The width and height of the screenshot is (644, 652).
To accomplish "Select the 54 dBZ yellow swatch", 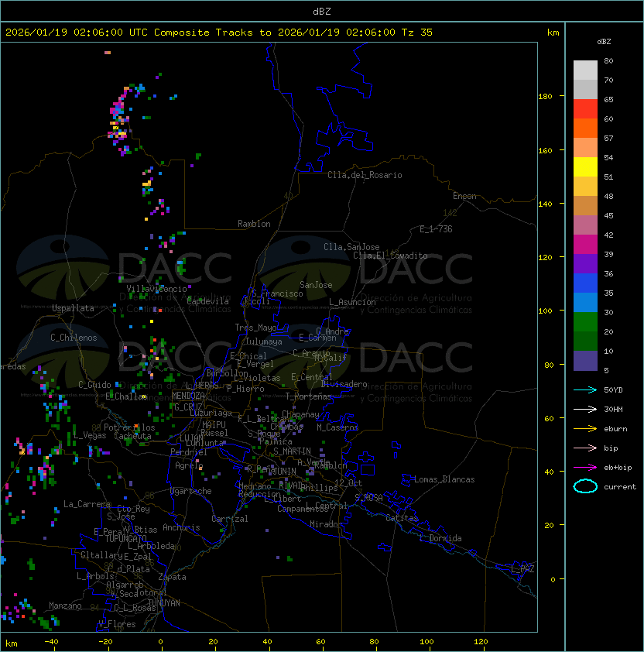I will (585, 166).
